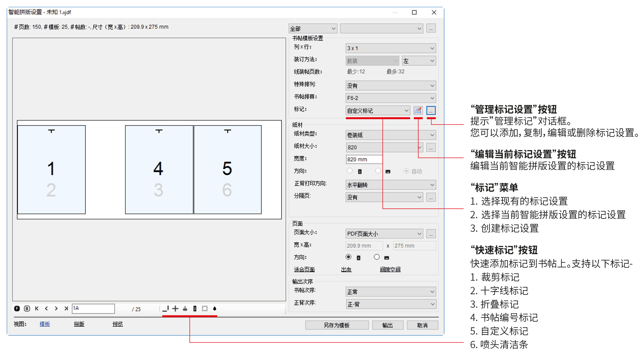Viewport: 644px width, 356px height.
Task: Click the 另存为模板 button
Action: [x=337, y=325]
